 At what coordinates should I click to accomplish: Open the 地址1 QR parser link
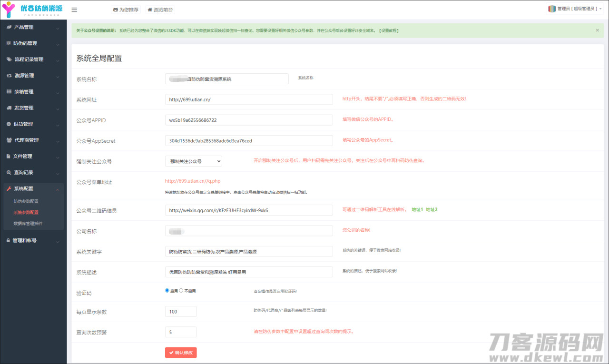[417, 210]
